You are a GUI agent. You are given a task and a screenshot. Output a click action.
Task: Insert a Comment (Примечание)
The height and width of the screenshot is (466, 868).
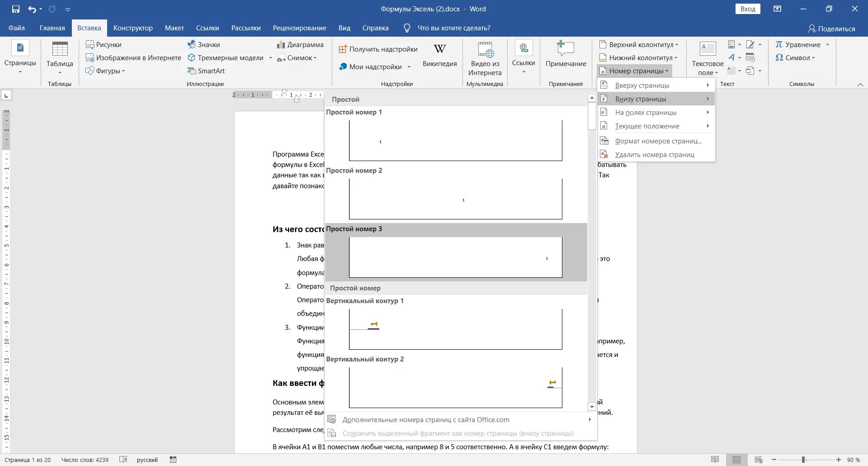[x=566, y=54]
